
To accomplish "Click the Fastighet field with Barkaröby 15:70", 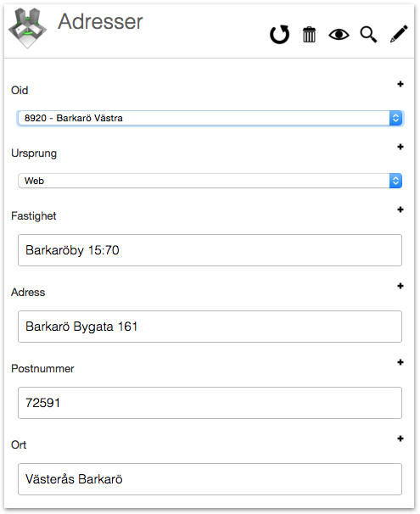I will [x=210, y=250].
